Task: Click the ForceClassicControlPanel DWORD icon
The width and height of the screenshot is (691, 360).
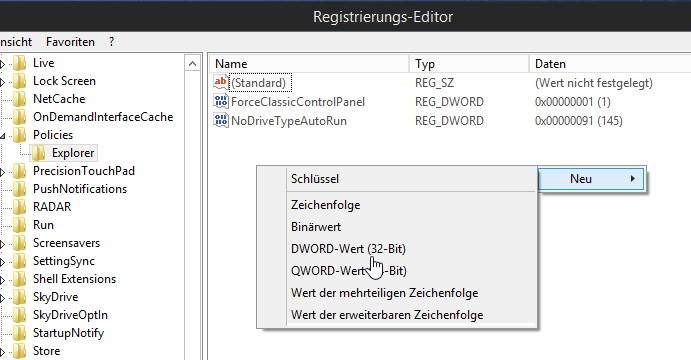Action: pyautogui.click(x=220, y=101)
